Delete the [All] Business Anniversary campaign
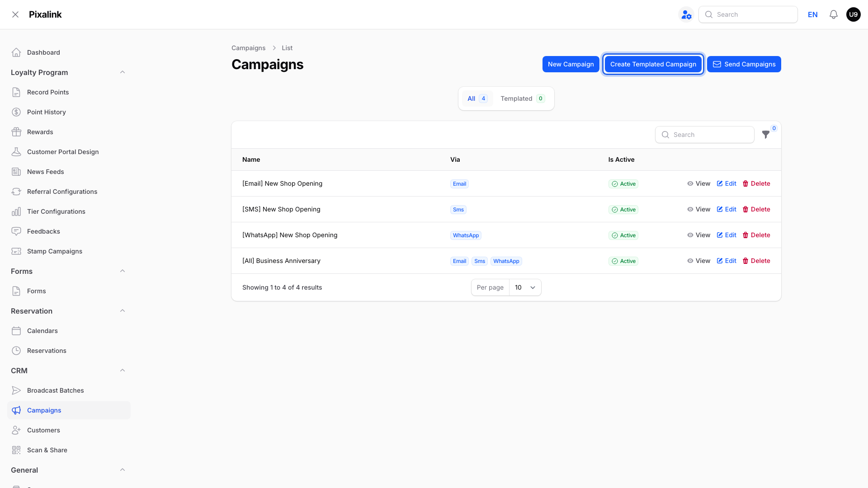Viewport: 868px width, 488px height. pos(756,261)
